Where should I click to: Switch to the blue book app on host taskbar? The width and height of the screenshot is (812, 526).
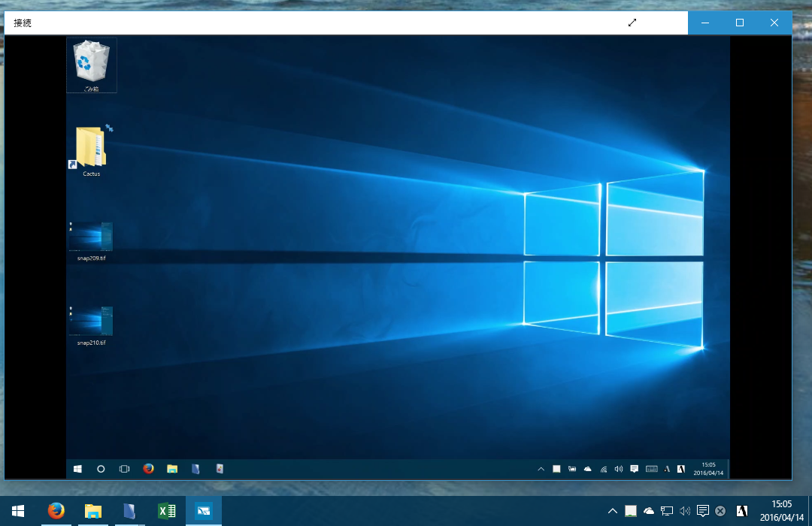[130, 511]
